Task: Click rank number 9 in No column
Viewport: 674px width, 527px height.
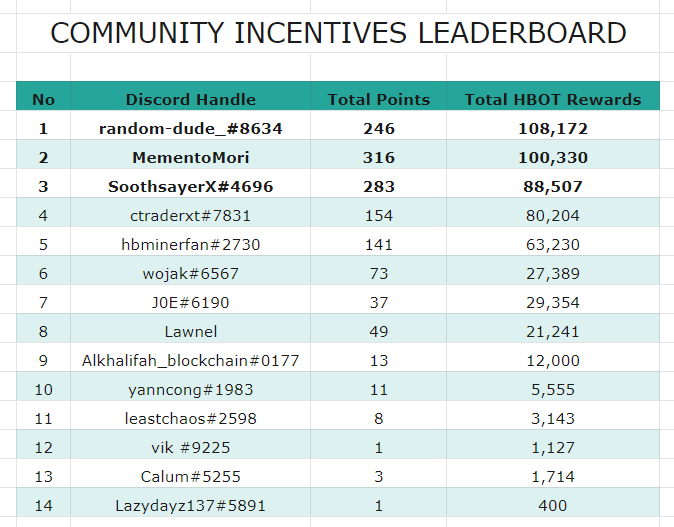Action: coord(43,361)
